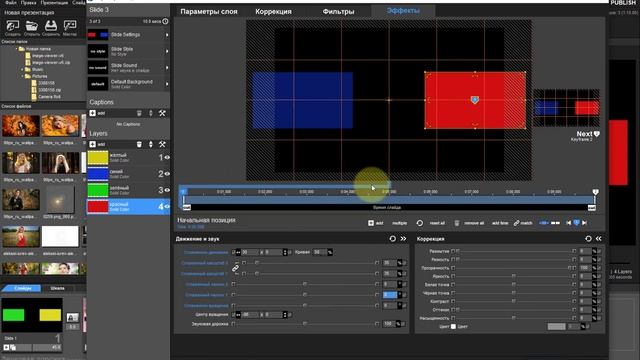Screen dimensions: 640x360
Task: Toggle the zoom X/Y chain link icon
Action: (236, 268)
